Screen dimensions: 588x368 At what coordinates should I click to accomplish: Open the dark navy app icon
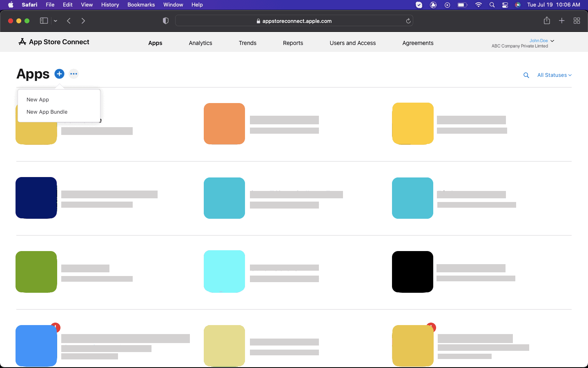(36, 198)
